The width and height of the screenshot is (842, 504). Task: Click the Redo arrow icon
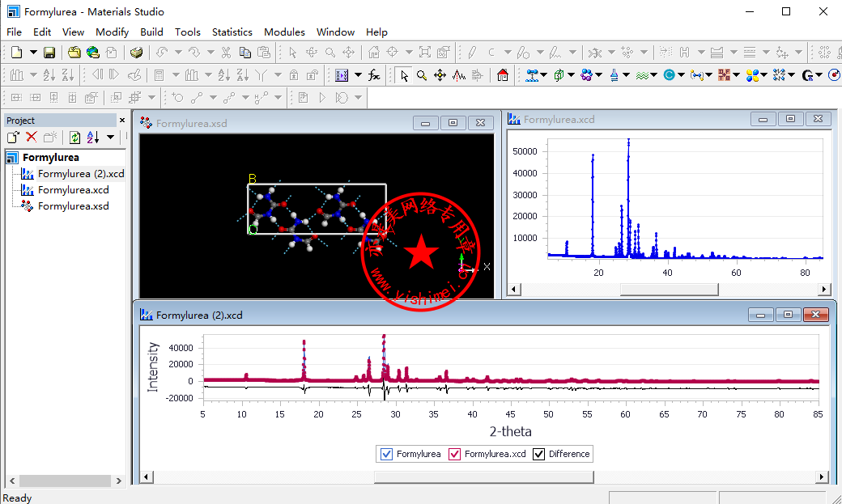[194, 52]
